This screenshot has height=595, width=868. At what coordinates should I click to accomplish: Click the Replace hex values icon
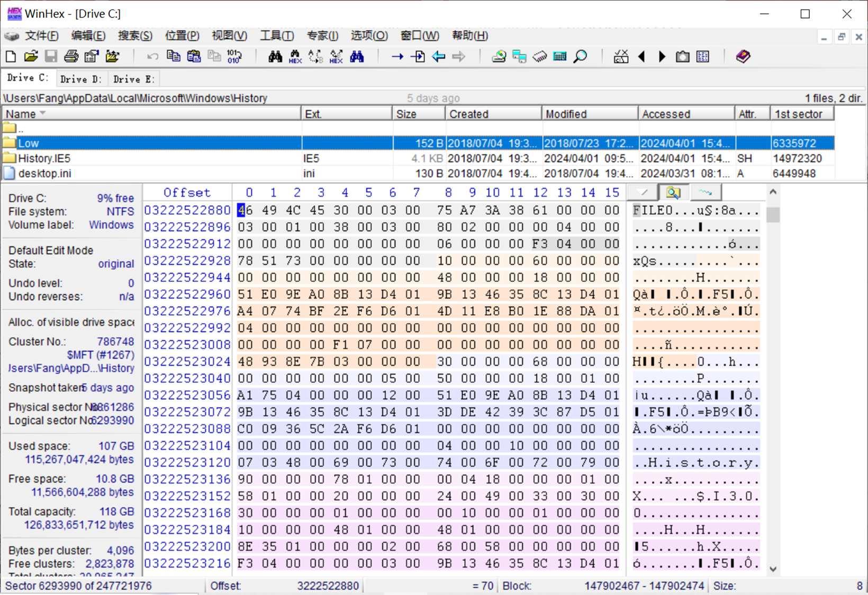coord(336,56)
